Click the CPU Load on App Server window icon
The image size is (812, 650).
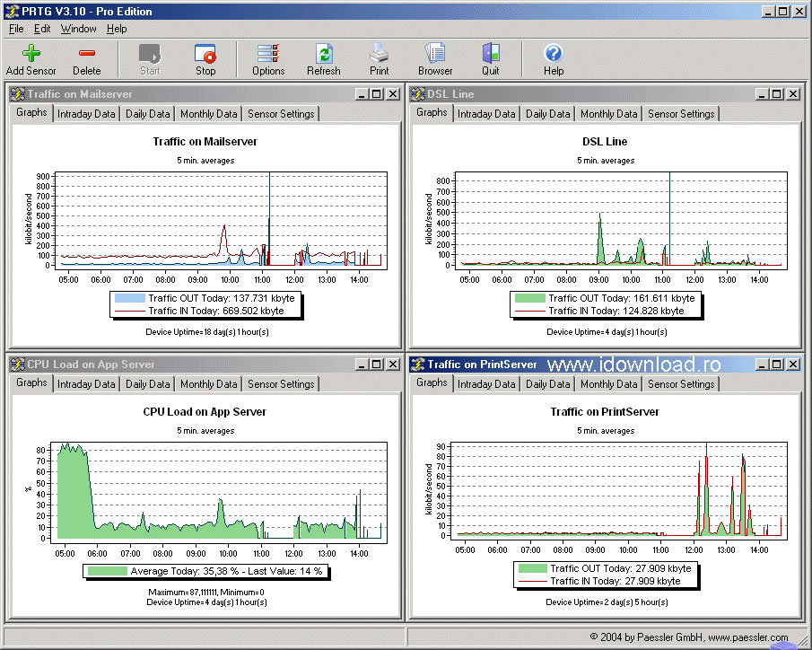[x=17, y=365]
